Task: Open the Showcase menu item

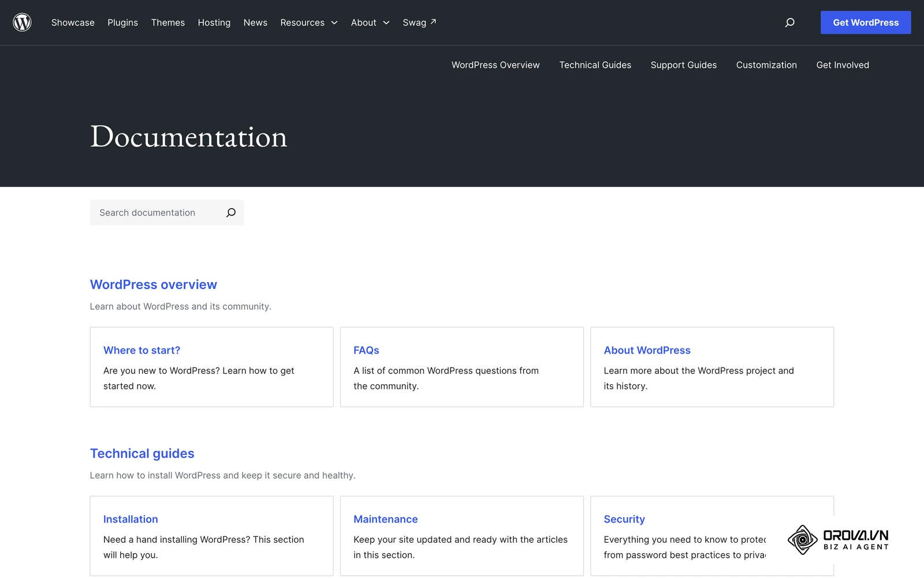Action: pyautogui.click(x=73, y=23)
